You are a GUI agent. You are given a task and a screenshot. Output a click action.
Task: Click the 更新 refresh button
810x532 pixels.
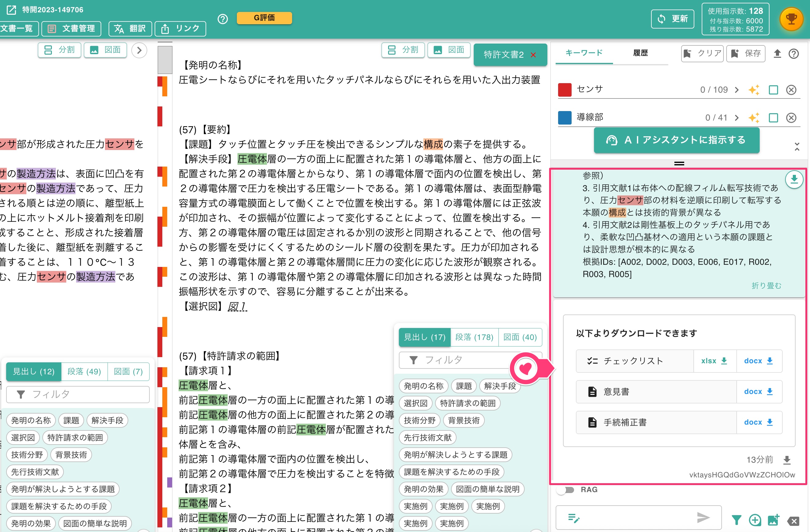click(673, 19)
